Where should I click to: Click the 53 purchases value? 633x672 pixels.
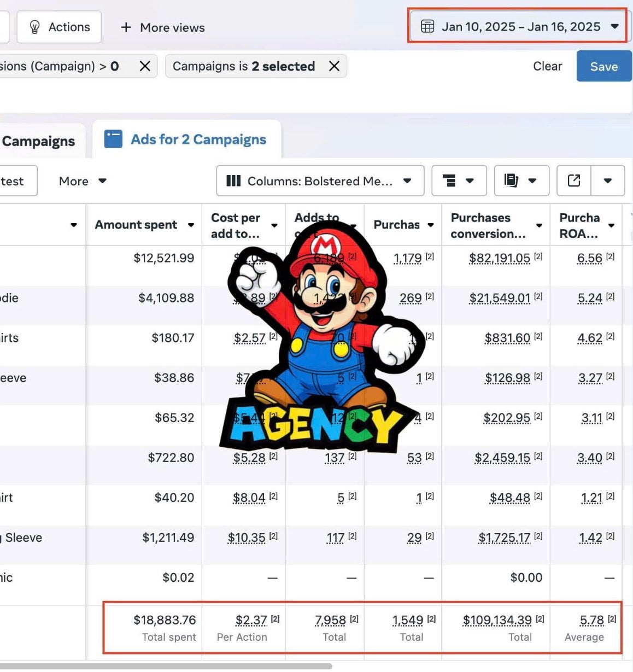coord(414,458)
